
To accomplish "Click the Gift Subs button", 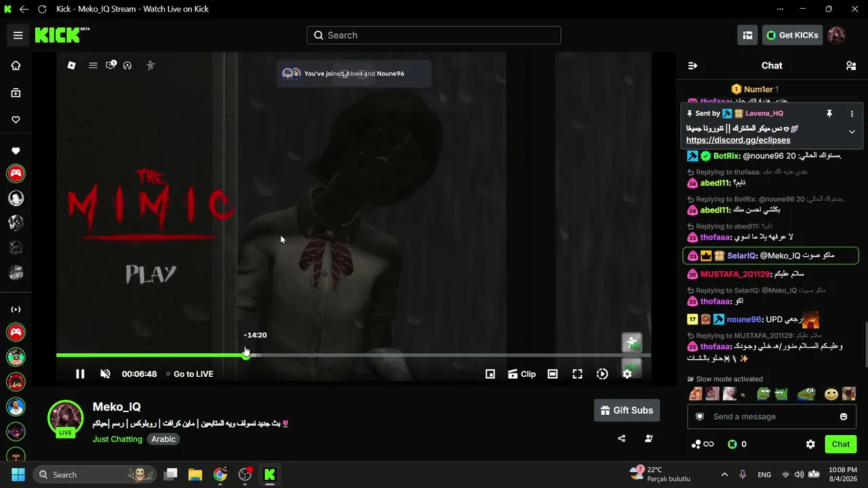I will coord(627,410).
